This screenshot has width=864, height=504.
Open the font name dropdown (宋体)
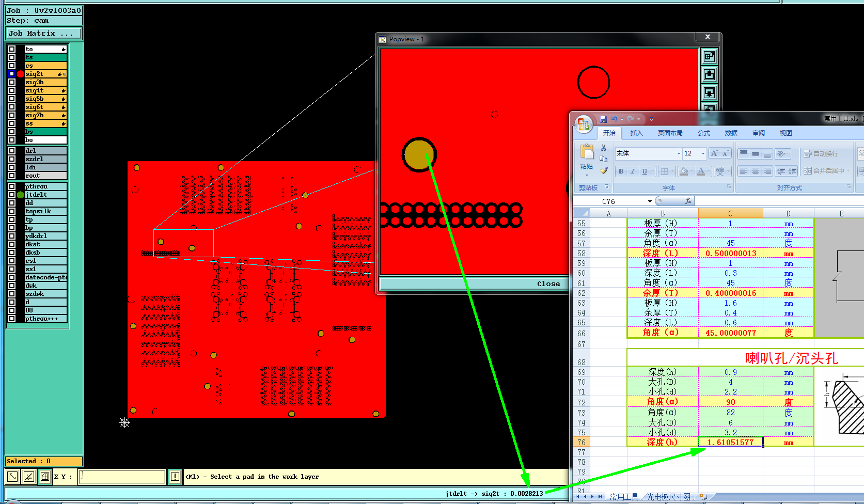coord(679,153)
